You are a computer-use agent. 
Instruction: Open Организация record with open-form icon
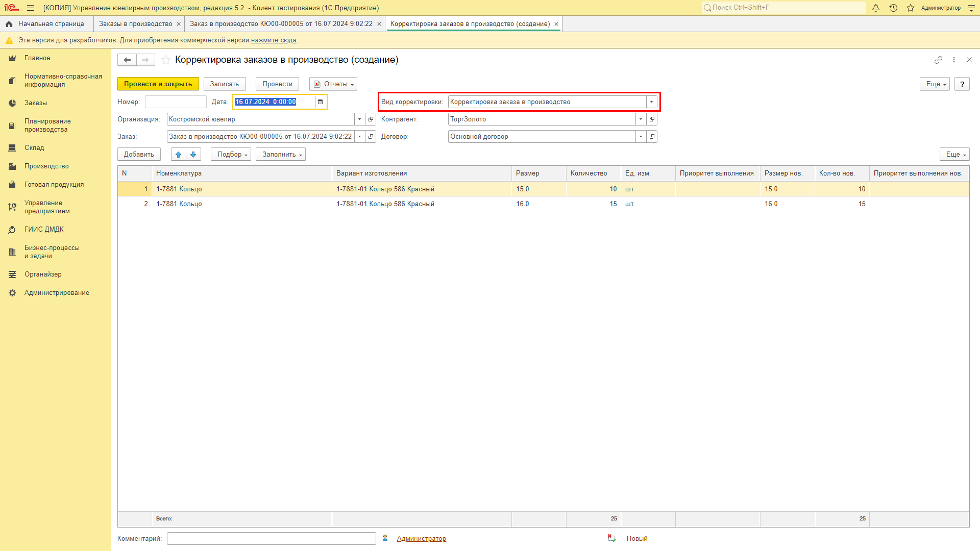(371, 119)
